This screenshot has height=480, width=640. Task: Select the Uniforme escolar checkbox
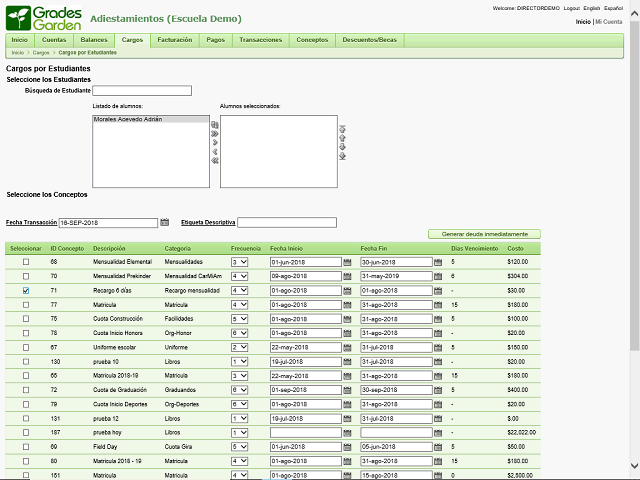26,347
